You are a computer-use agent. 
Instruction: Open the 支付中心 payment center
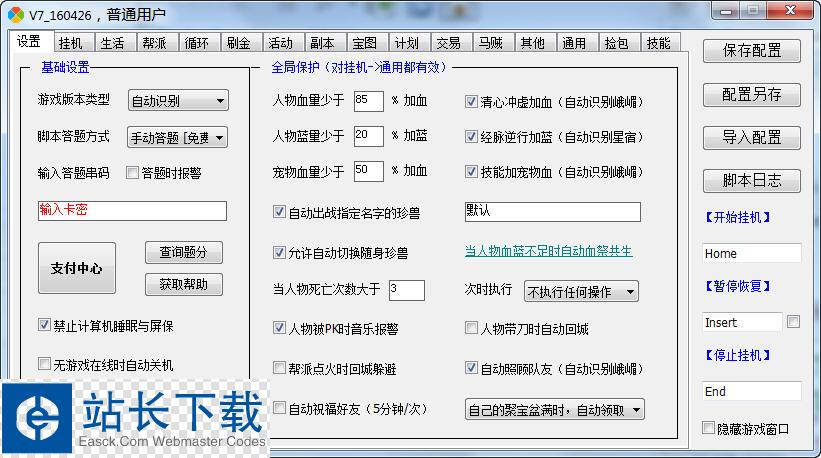(x=77, y=268)
